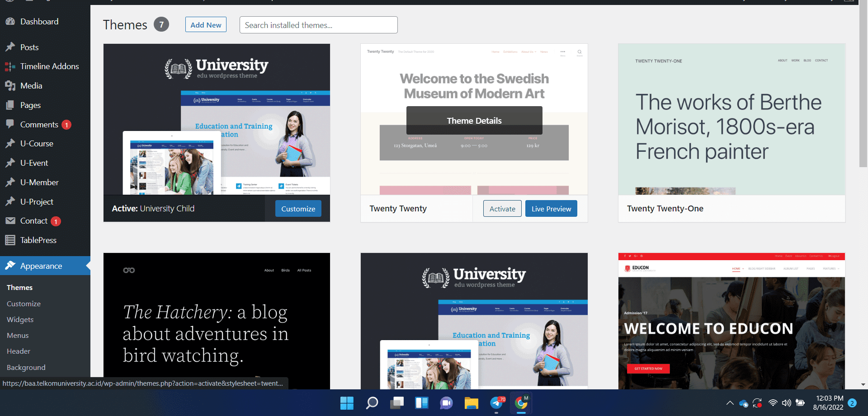
Task: Select the University Child theme thumbnail
Action: point(217,119)
